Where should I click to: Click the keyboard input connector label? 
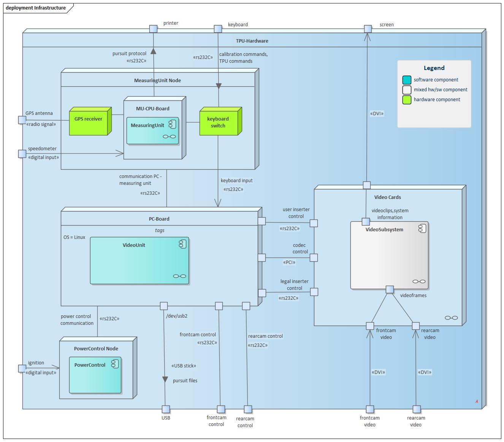point(237,180)
